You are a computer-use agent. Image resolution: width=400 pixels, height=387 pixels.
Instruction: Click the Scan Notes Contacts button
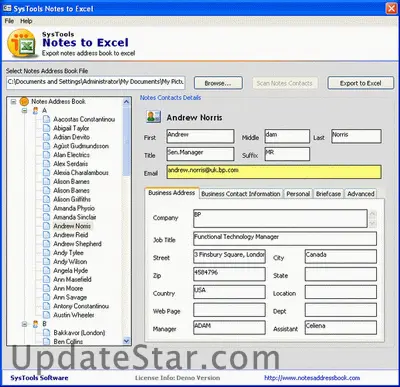coord(284,83)
